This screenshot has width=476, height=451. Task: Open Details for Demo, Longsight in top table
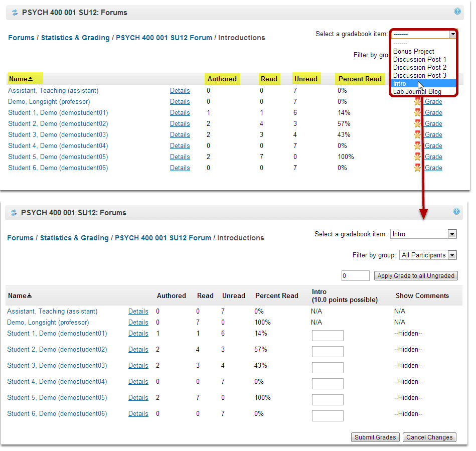click(x=180, y=101)
